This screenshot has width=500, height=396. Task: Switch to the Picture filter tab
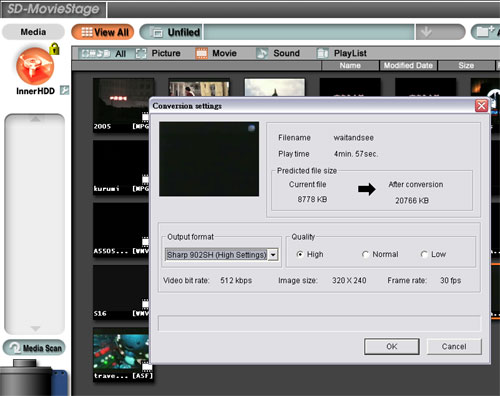158,53
